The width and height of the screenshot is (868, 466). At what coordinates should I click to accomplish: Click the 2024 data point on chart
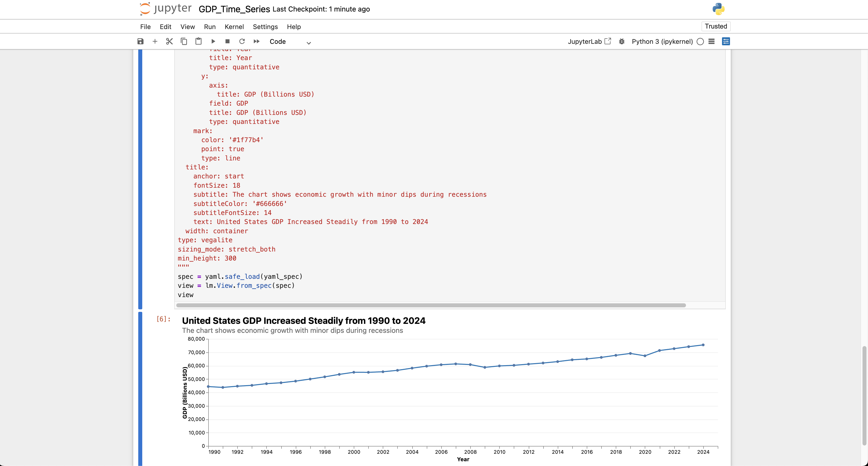tap(703, 345)
